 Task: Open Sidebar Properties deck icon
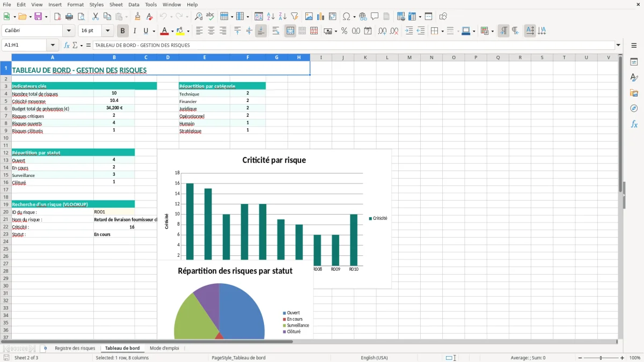[x=634, y=62]
